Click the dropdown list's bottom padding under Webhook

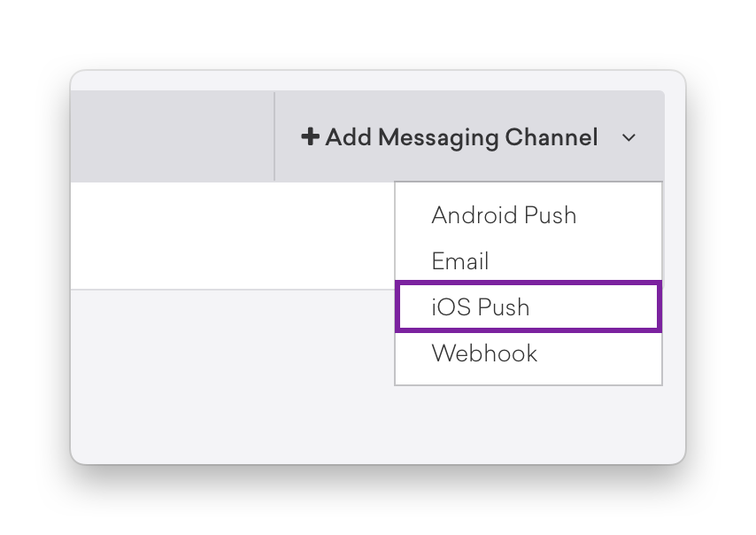(x=528, y=377)
